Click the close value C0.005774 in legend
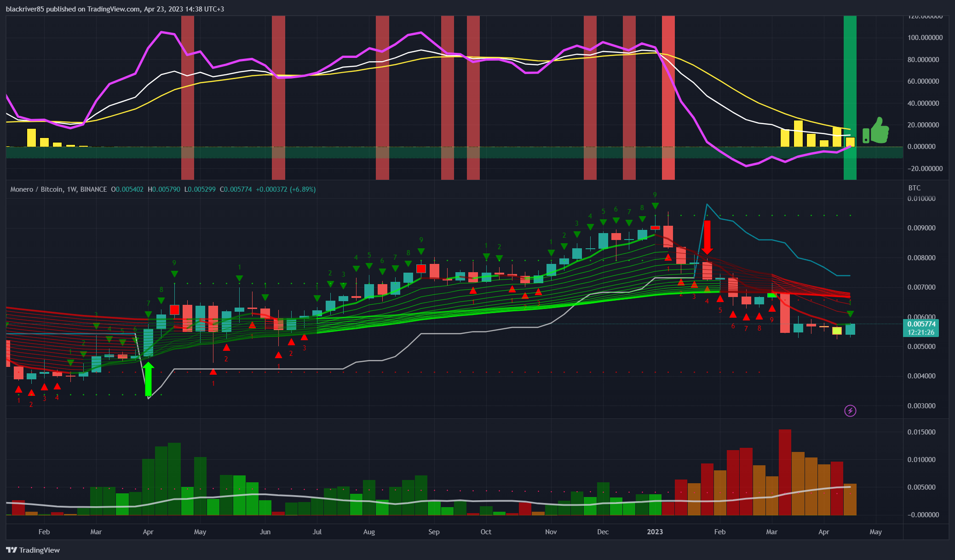The width and height of the screenshot is (955, 560). (236, 189)
